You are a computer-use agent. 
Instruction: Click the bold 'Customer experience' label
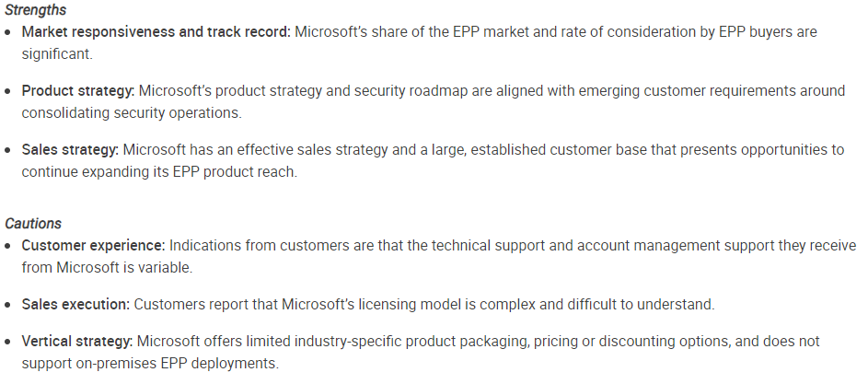click(93, 245)
